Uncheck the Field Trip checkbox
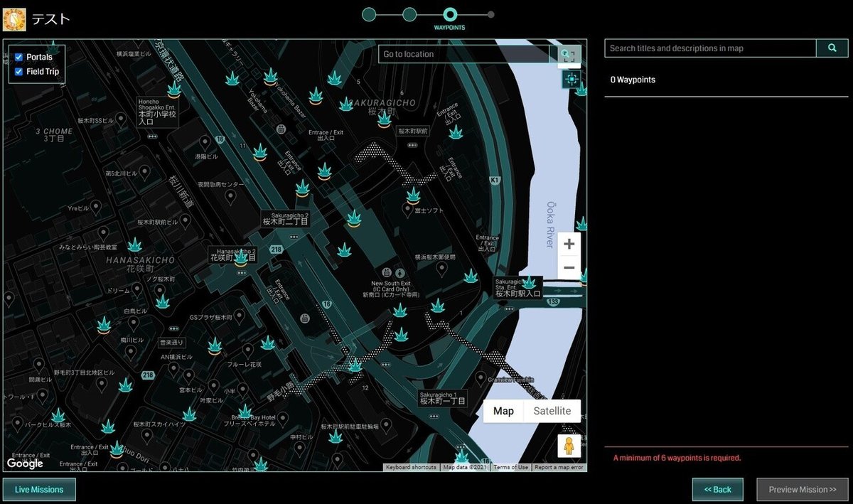 coord(19,72)
